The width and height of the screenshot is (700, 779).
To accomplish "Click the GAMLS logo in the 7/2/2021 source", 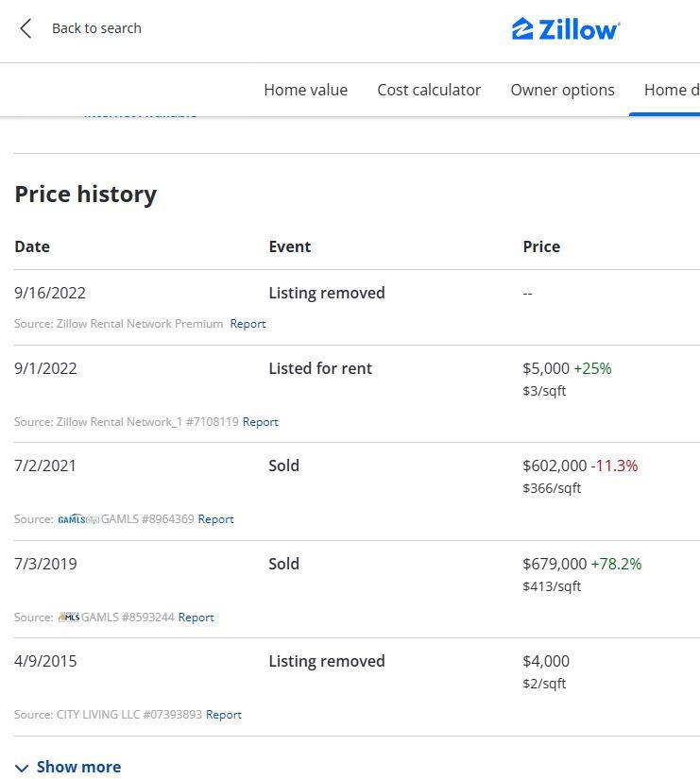I will coord(77,519).
